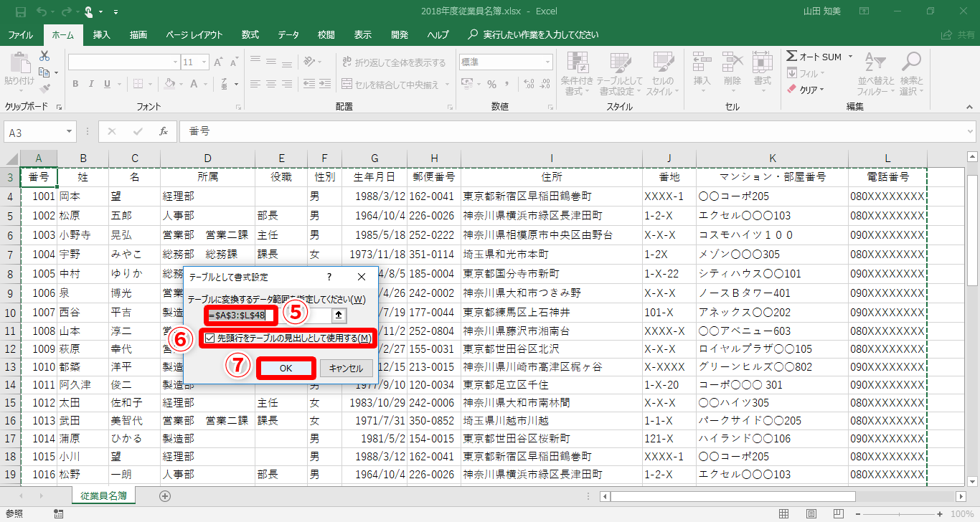Click the 共有 share button
Image resolution: width=980 pixels, height=522 pixels.
click(x=959, y=34)
